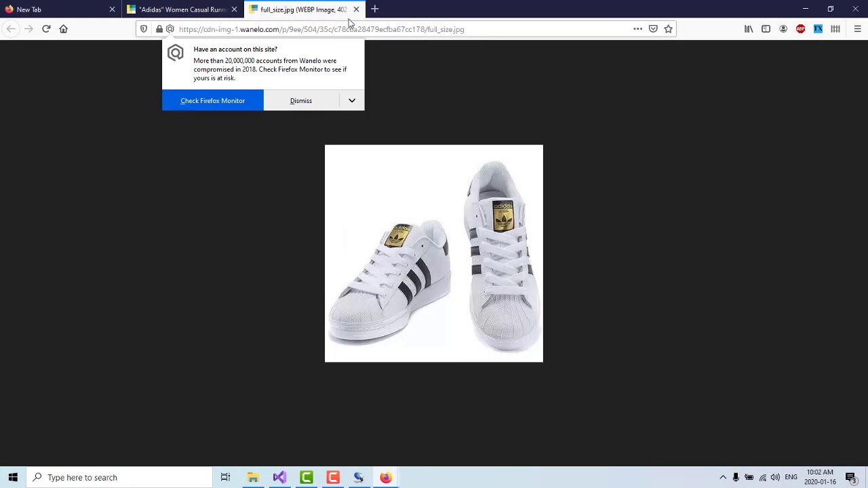
Task: Save page to Pocket
Action: click(x=653, y=29)
